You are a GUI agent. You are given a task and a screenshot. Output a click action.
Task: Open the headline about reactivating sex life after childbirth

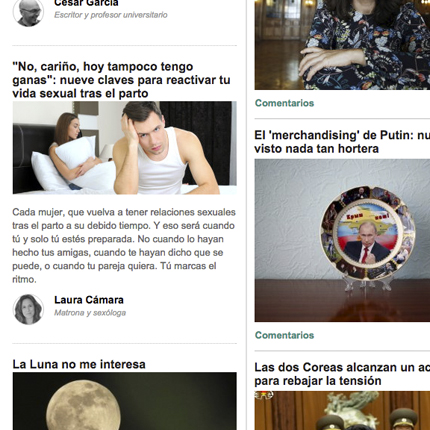point(121,80)
